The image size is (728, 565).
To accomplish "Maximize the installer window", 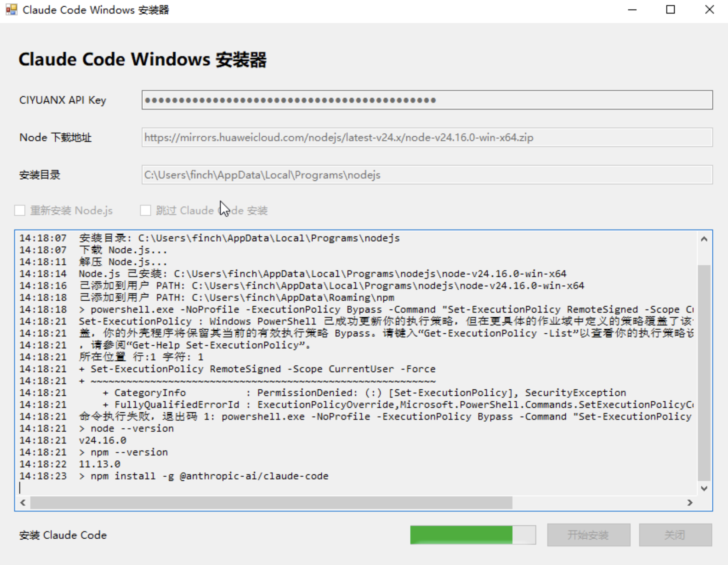I will [x=670, y=10].
